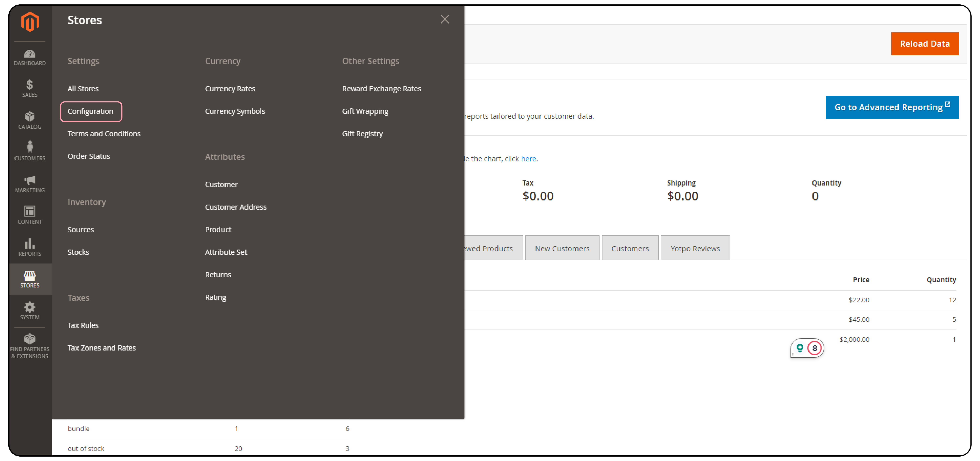The height and width of the screenshot is (461, 980).
Task: Select the Stores sidebar icon
Action: [x=30, y=279]
